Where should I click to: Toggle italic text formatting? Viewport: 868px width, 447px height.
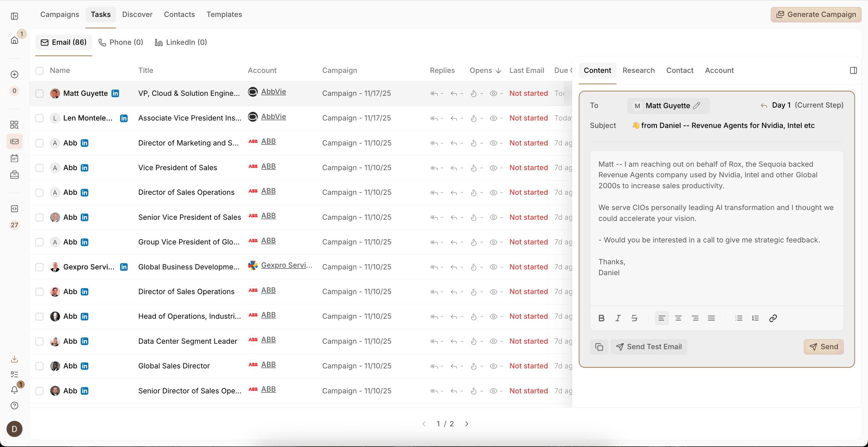point(618,318)
